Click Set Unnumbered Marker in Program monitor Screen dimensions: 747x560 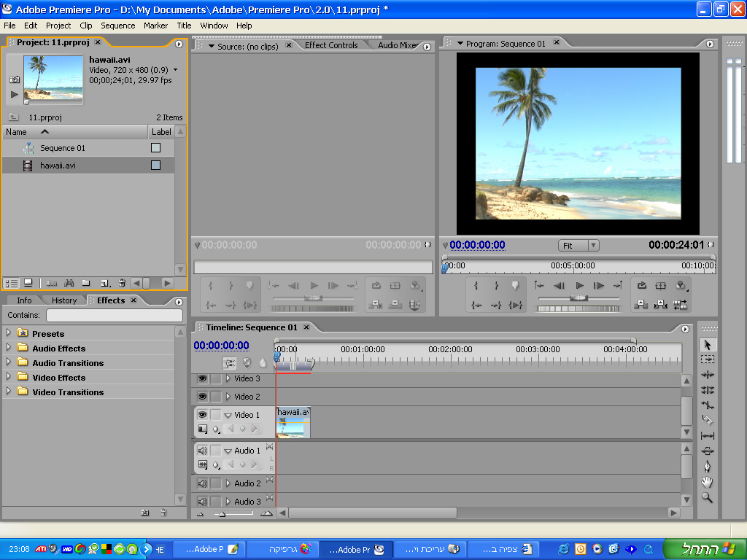(x=515, y=286)
